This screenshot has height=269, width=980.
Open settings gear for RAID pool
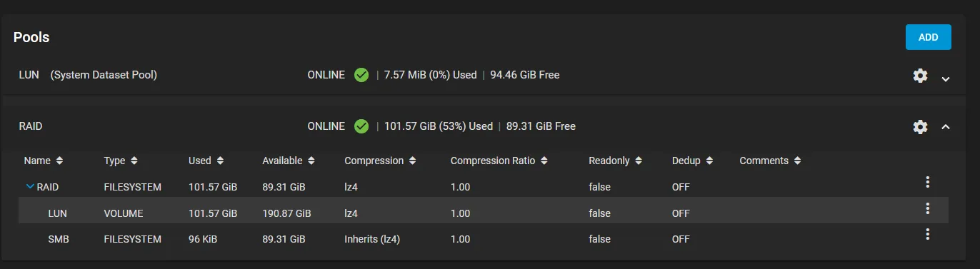coord(920,127)
